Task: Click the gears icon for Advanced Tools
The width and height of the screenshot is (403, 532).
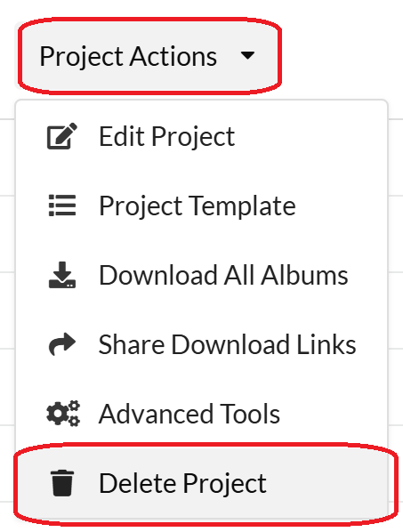Action: [x=63, y=414]
